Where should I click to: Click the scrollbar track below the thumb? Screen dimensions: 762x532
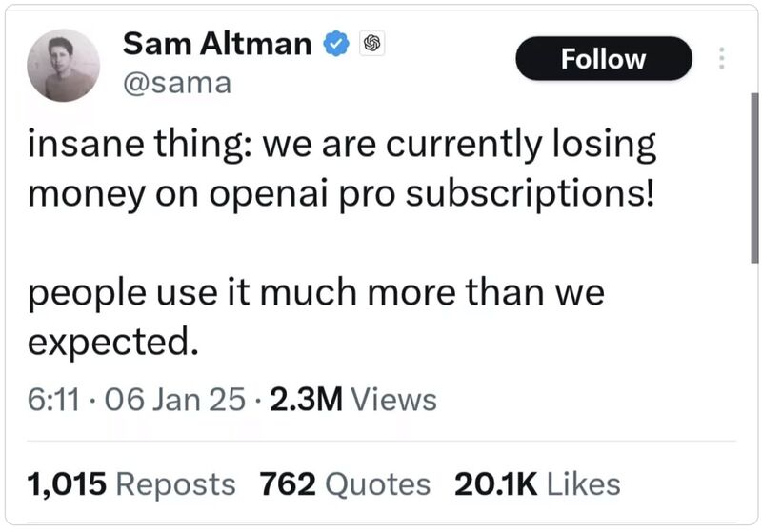754,381
